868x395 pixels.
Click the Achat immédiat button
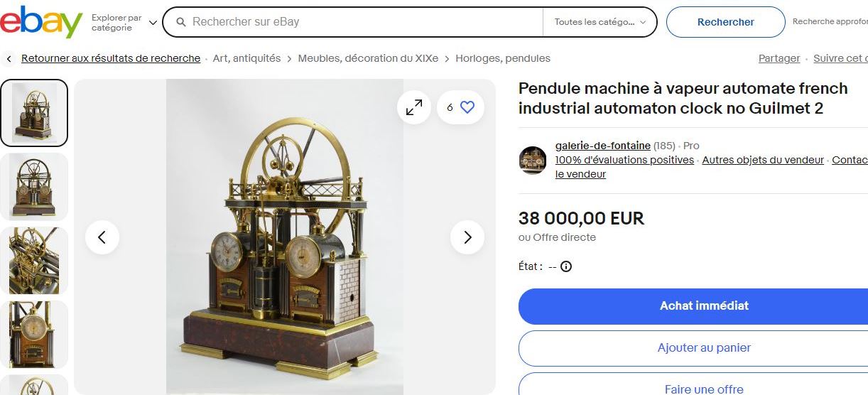click(693, 305)
